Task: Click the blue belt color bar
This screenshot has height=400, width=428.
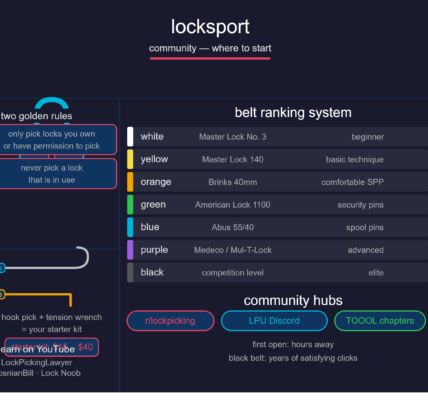Action: (130, 227)
